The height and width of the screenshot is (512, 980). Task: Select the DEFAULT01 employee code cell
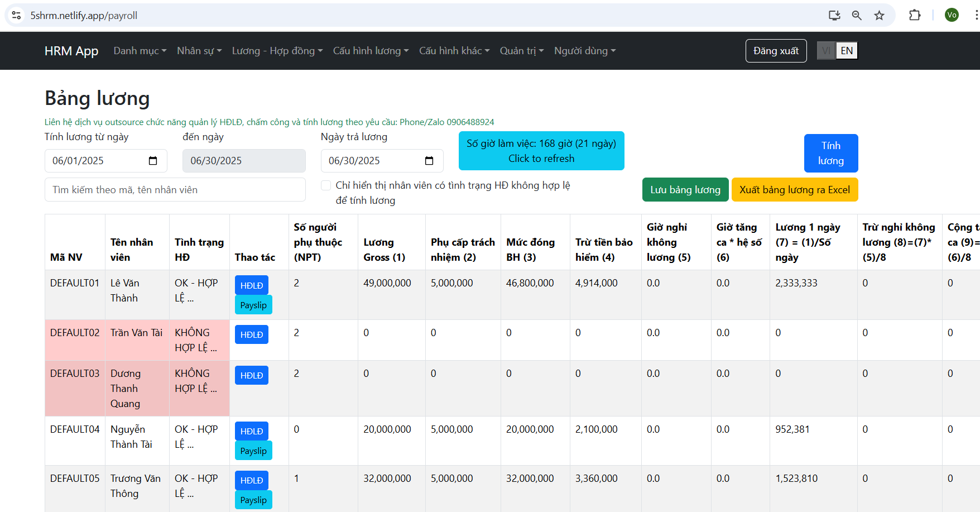click(75, 295)
